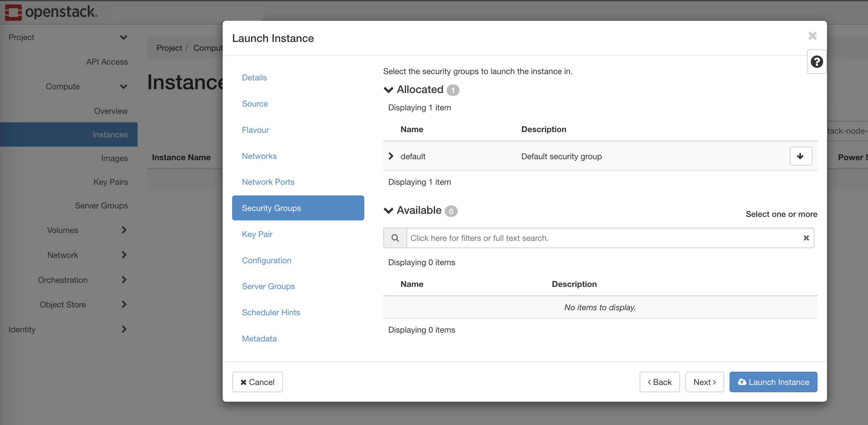Image resolution: width=868 pixels, height=425 pixels.
Task: Close the Launch Instance dialog
Action: coord(812,36)
